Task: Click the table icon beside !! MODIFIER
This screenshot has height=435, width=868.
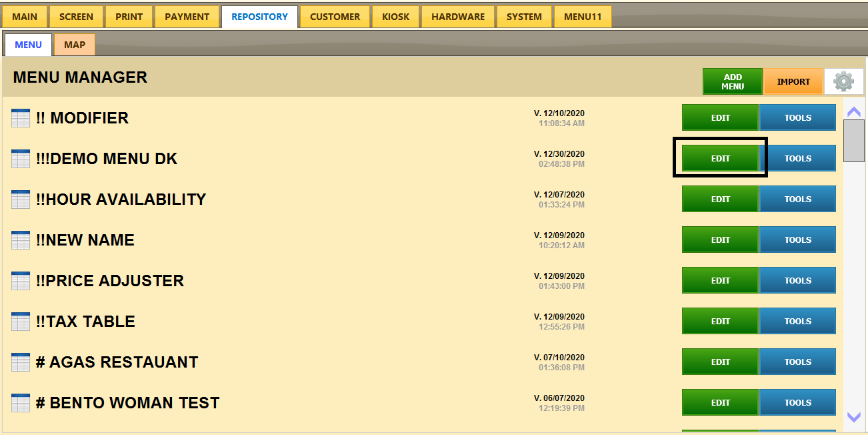Action: (21, 118)
